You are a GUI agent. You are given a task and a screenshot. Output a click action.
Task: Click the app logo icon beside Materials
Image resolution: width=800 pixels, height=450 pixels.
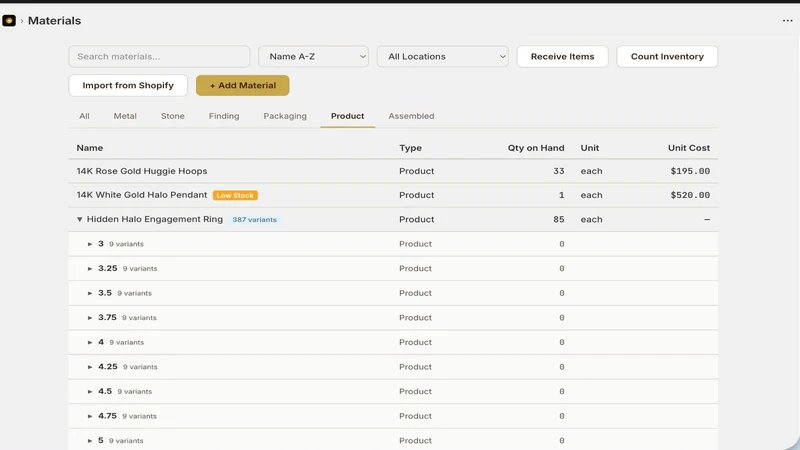pos(9,20)
